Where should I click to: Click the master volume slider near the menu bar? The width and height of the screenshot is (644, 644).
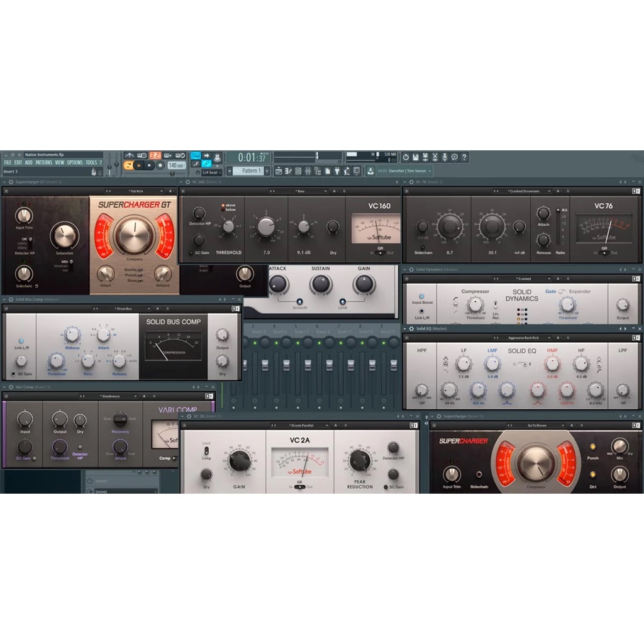coord(109,165)
